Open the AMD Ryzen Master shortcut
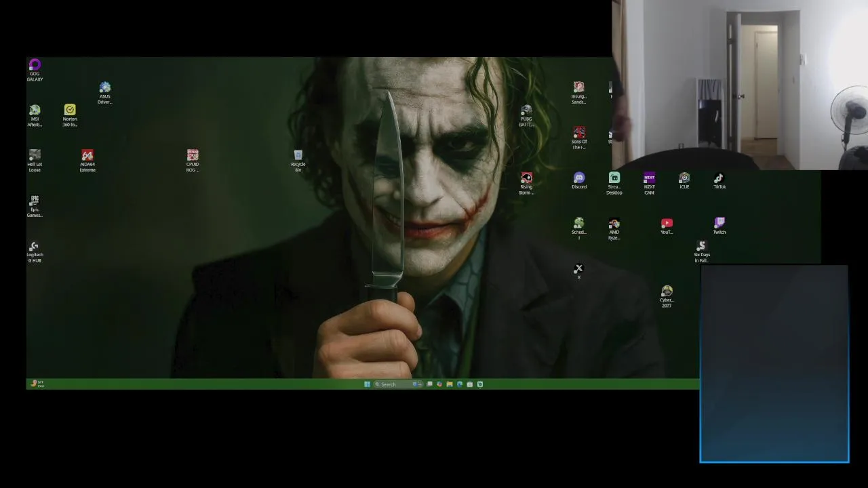This screenshot has height=488, width=868. [x=614, y=228]
